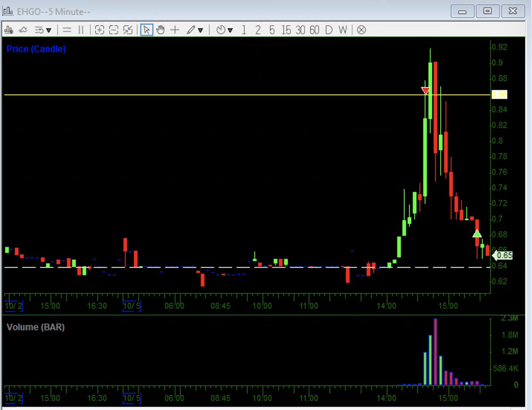Click the red down-triangle trade marker
Screen dimensions: 532x410
pyautogui.click(x=426, y=90)
